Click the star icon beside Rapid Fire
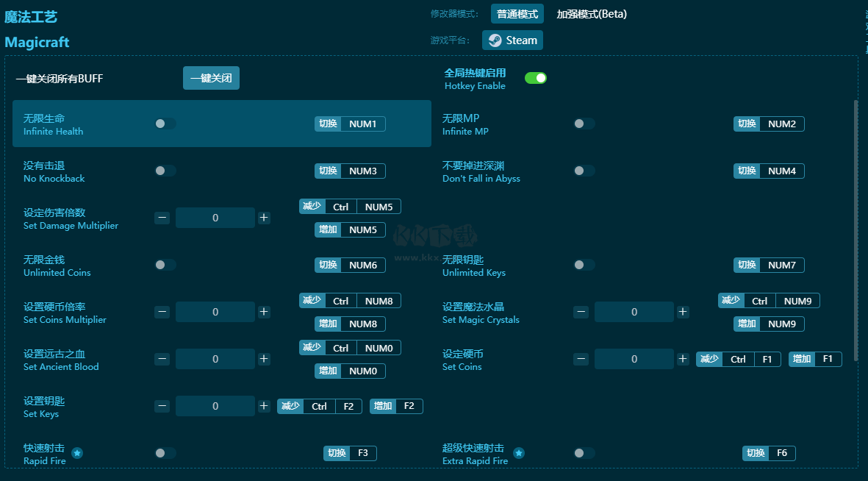Viewport: 868px width, 481px height. click(x=77, y=453)
